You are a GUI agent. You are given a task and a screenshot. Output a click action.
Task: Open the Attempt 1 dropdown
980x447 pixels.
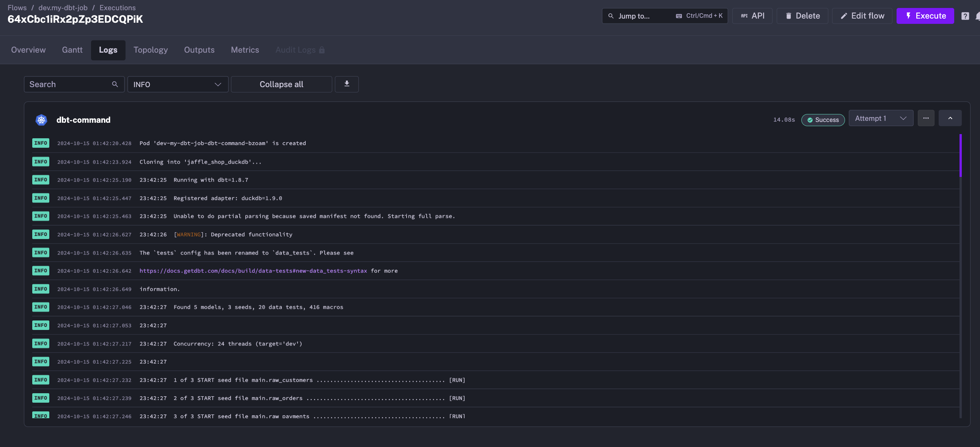880,118
